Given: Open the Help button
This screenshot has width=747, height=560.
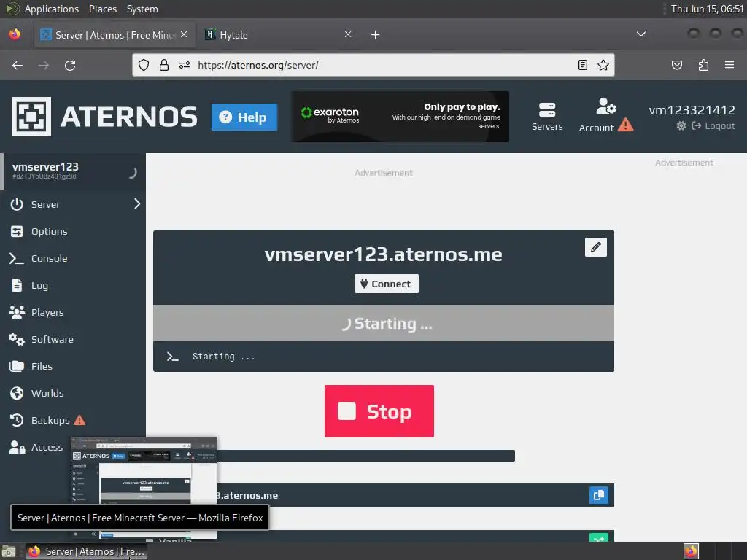Looking at the screenshot, I should 244,117.
